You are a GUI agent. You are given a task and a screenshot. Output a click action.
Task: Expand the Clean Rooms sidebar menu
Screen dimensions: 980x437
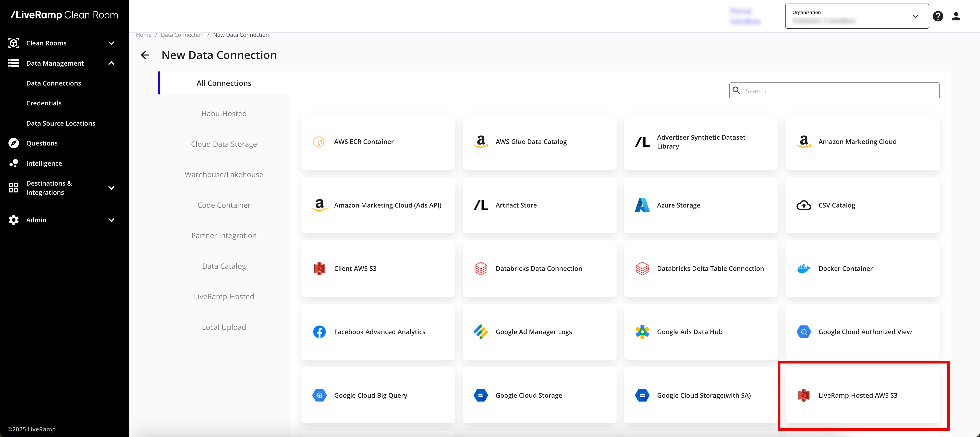(x=111, y=43)
